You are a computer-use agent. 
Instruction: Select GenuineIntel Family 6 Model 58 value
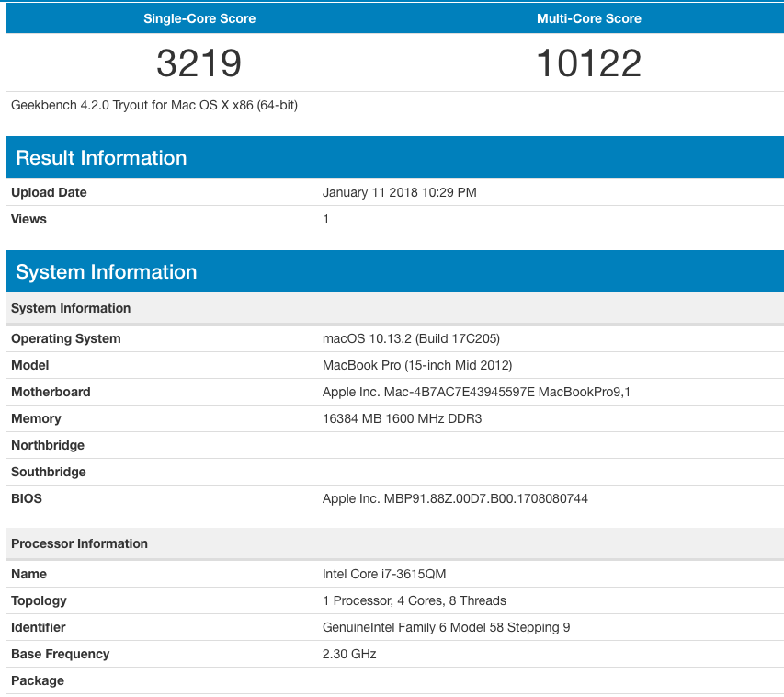[446, 627]
